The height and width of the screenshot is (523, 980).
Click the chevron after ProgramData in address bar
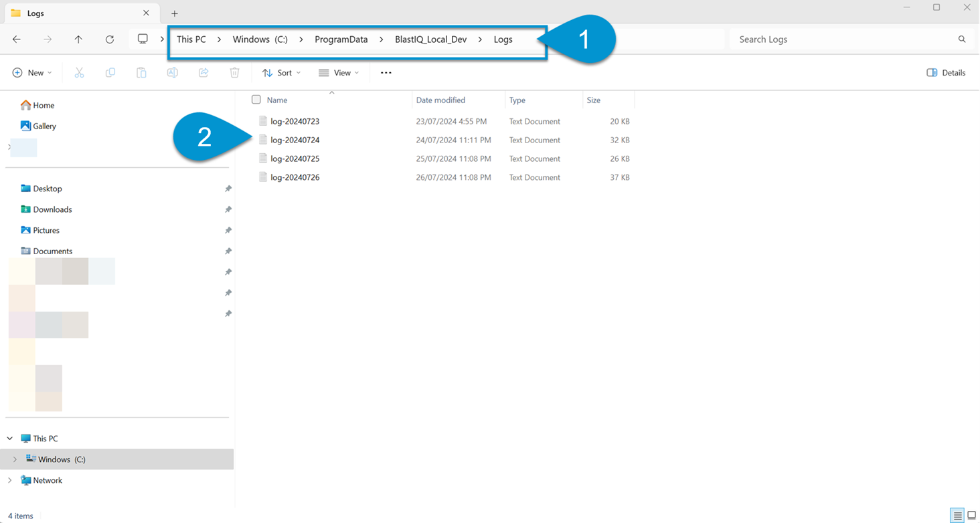tap(381, 39)
